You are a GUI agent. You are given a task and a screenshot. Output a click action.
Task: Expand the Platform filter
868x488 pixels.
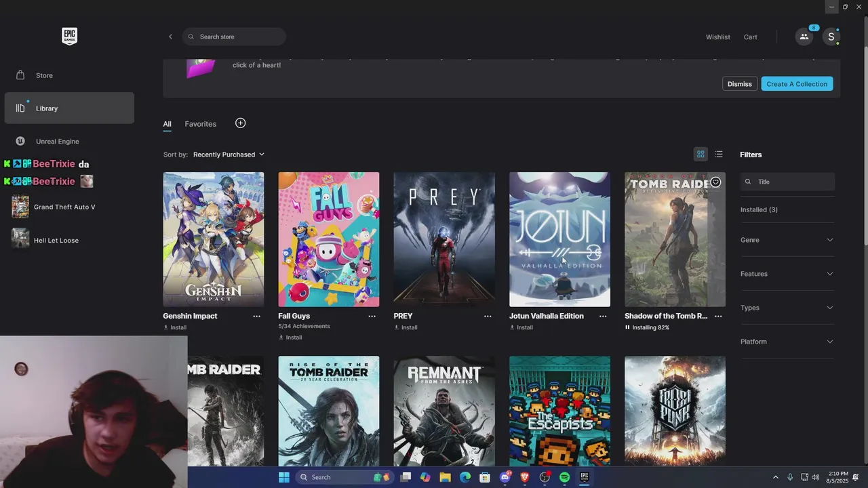click(787, 342)
